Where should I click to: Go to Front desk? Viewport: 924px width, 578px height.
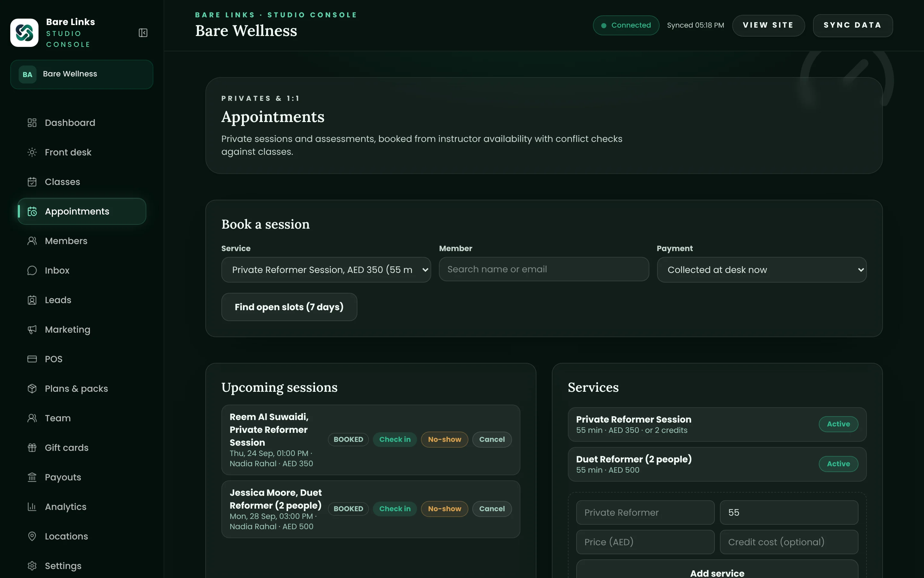click(x=82, y=152)
